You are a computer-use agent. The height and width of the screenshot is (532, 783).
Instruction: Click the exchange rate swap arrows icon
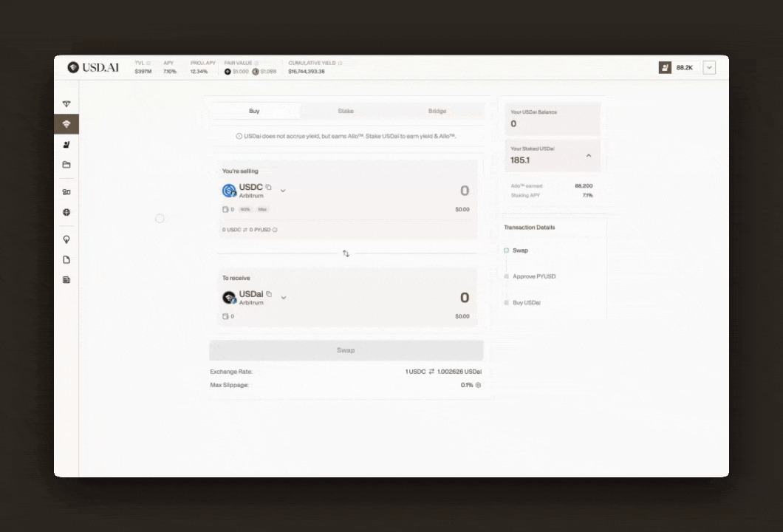(x=431, y=372)
